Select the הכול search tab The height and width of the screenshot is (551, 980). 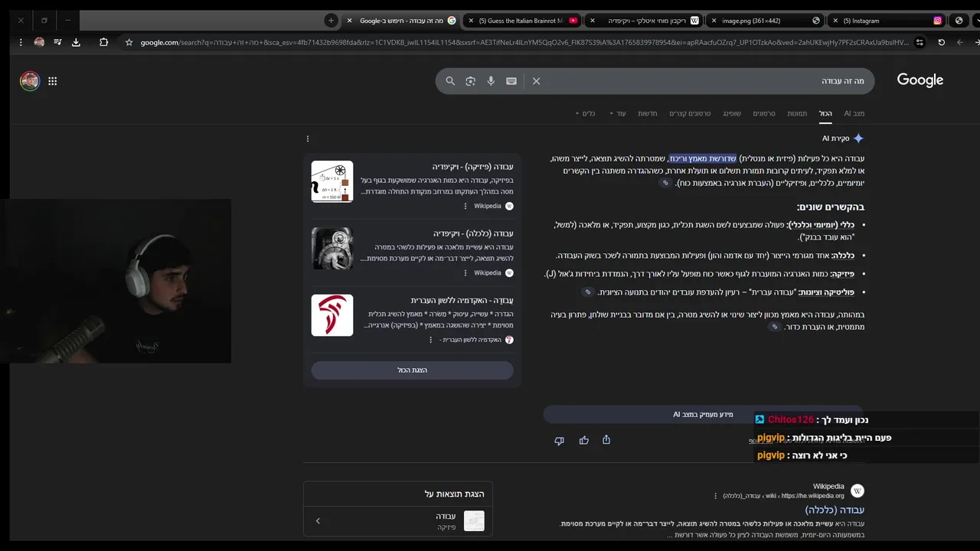click(825, 113)
